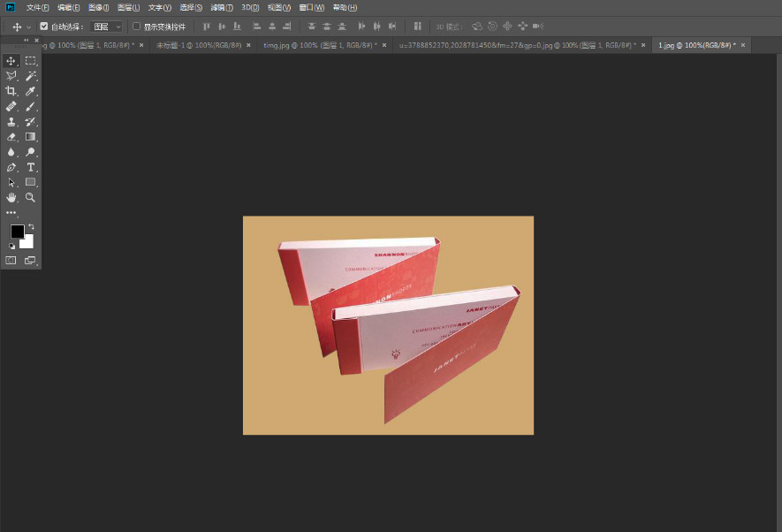Select the Eraser tool

coord(11,137)
